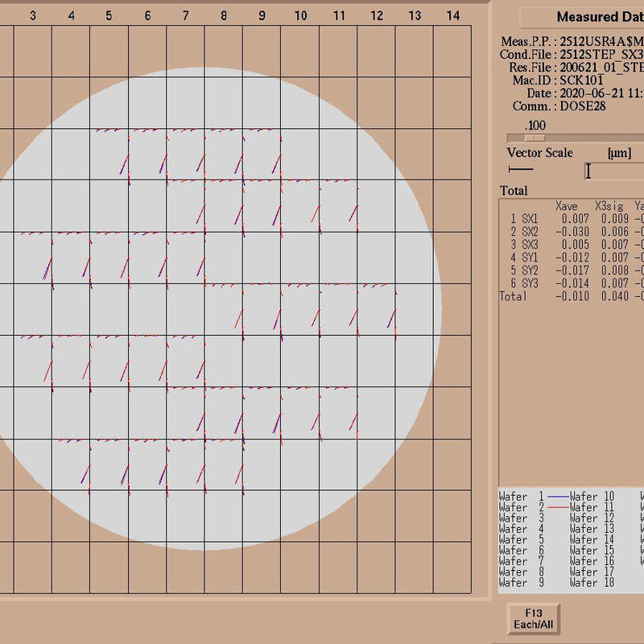The width and height of the screenshot is (644, 644).
Task: Click the Res.File value 200621_01_STE
Action: pyautogui.click(x=601, y=67)
